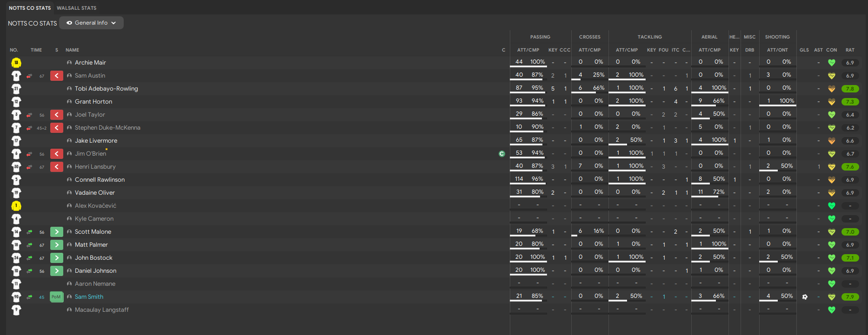868x335 pixels.
Task: Sort by the NO. column header
Action: 14,50
